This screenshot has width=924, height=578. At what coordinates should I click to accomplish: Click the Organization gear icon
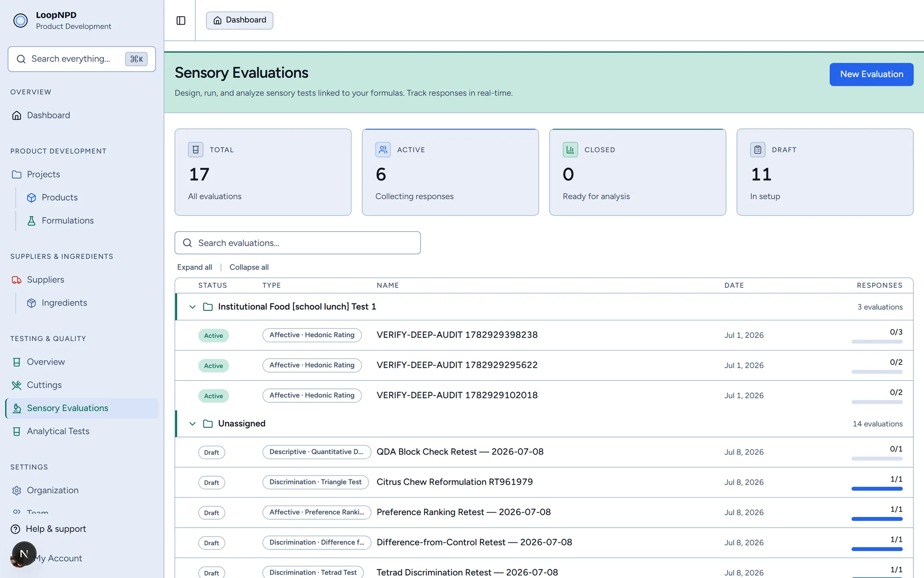tap(17, 491)
